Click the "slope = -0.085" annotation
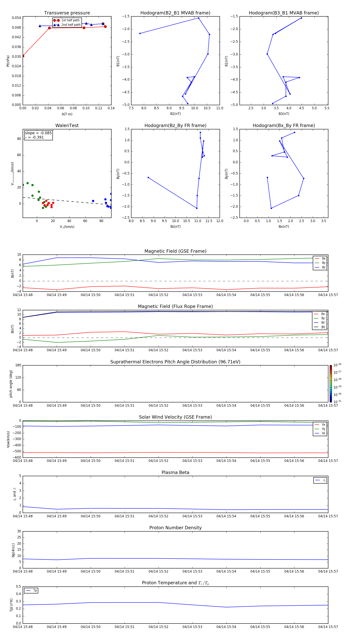The width and height of the screenshot is (351, 644). click(38, 133)
